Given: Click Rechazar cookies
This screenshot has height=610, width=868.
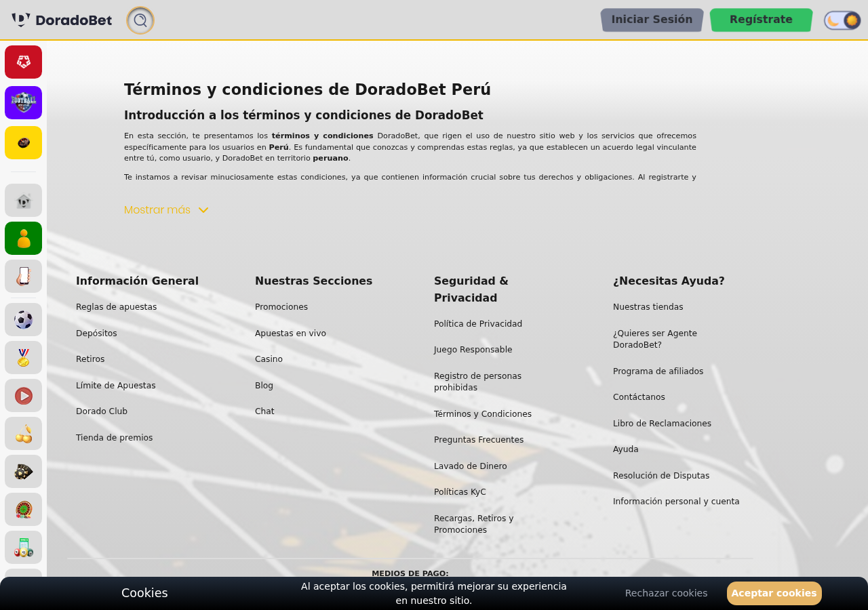Looking at the screenshot, I should (666, 593).
